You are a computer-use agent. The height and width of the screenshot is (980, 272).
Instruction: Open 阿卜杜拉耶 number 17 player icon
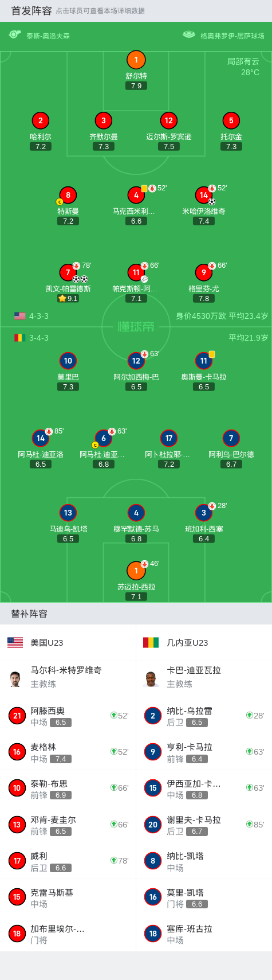click(x=168, y=438)
